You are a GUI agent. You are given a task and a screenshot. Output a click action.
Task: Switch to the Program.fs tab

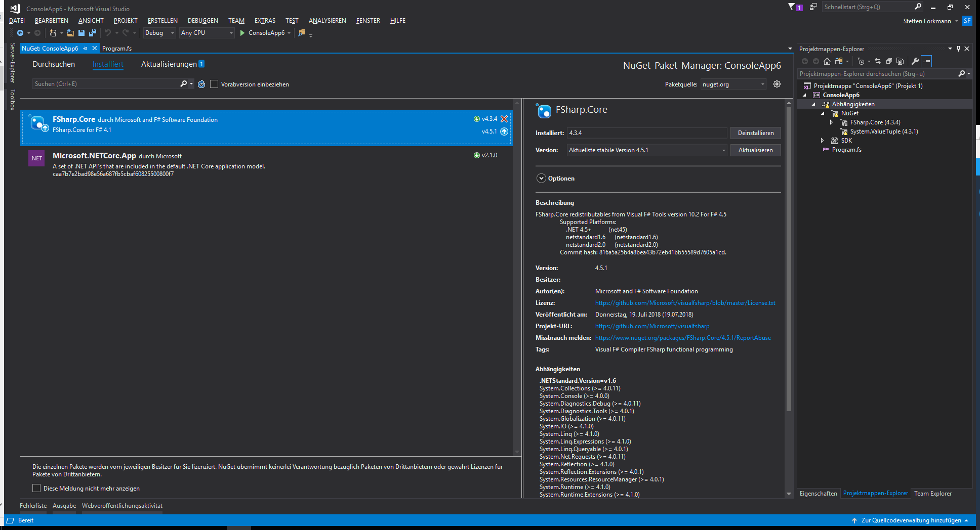tap(117, 49)
